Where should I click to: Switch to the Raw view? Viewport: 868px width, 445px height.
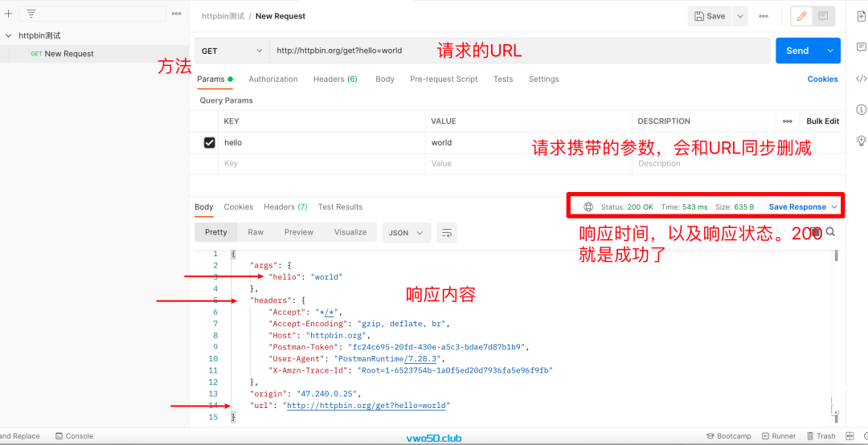256,232
